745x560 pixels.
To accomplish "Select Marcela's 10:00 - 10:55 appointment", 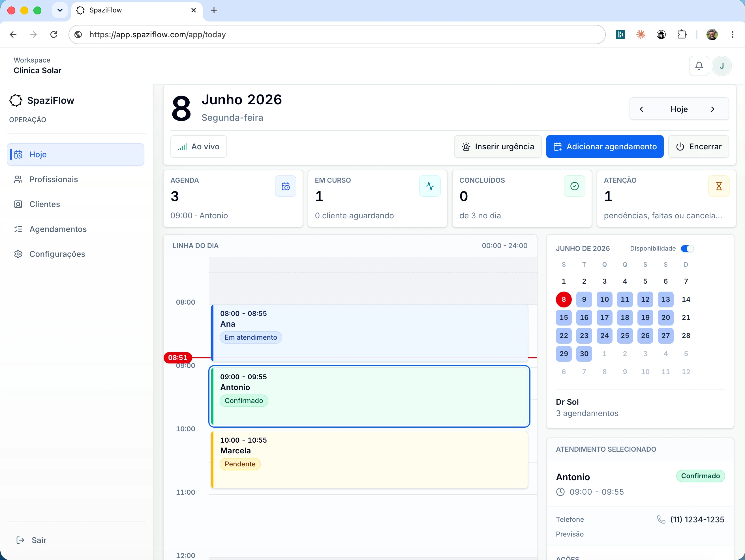I will pyautogui.click(x=369, y=459).
